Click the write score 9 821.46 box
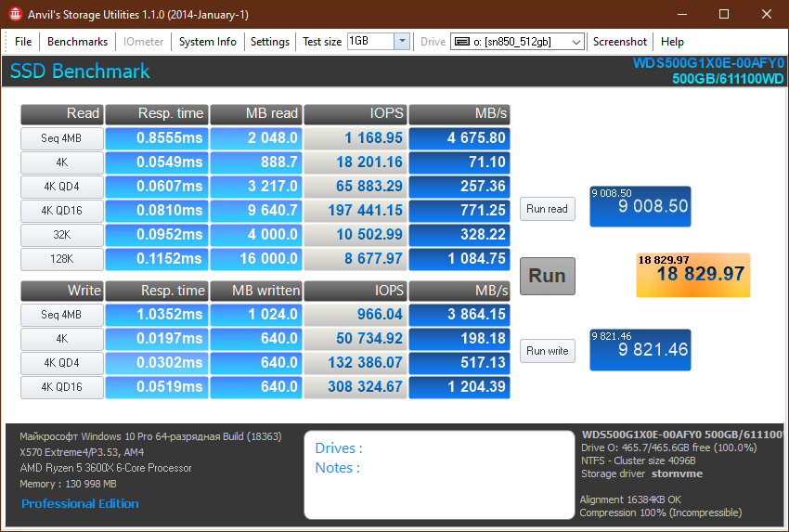This screenshot has height=532, width=789. pyautogui.click(x=640, y=350)
